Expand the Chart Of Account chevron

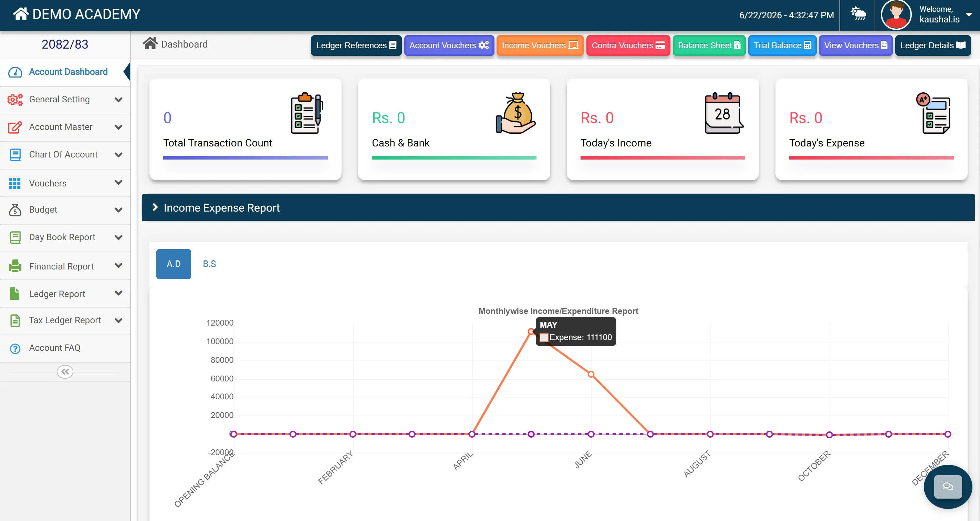pos(118,155)
